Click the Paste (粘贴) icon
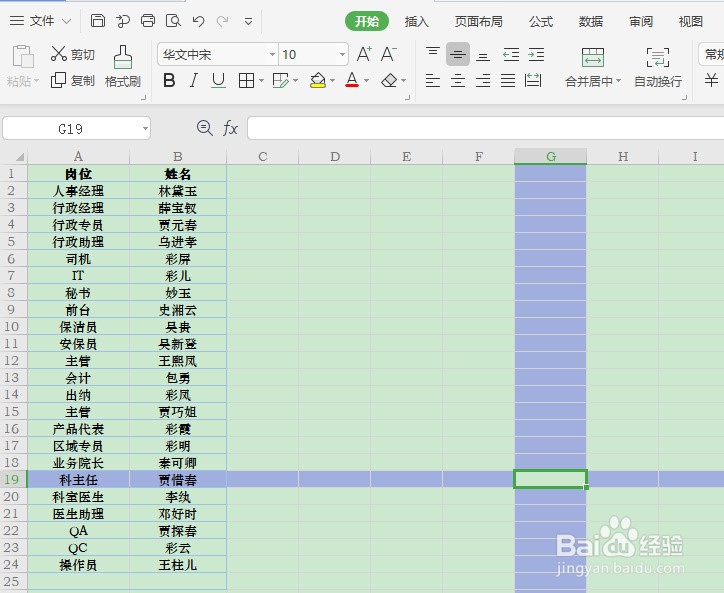The height and width of the screenshot is (593, 724). coord(22,57)
